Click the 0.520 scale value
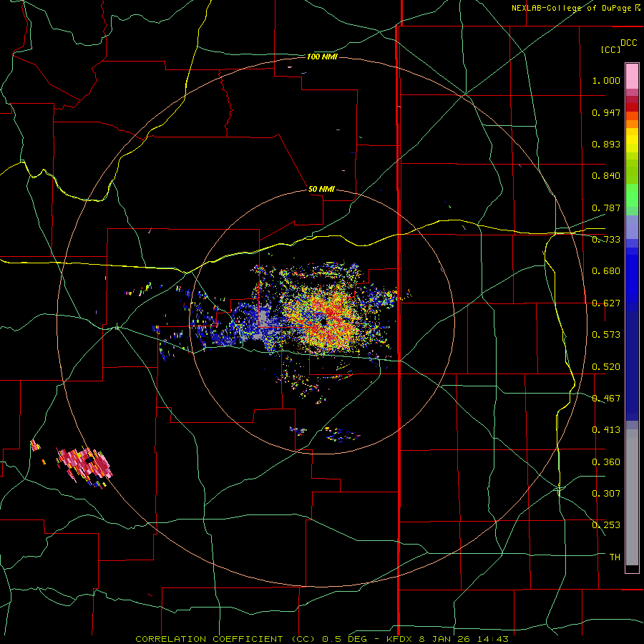 click(606, 367)
